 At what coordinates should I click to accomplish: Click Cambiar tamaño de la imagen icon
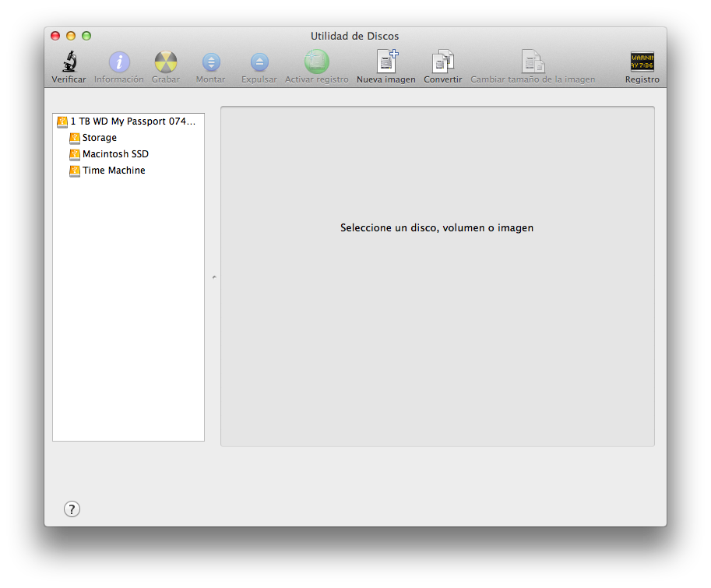pyautogui.click(x=533, y=62)
